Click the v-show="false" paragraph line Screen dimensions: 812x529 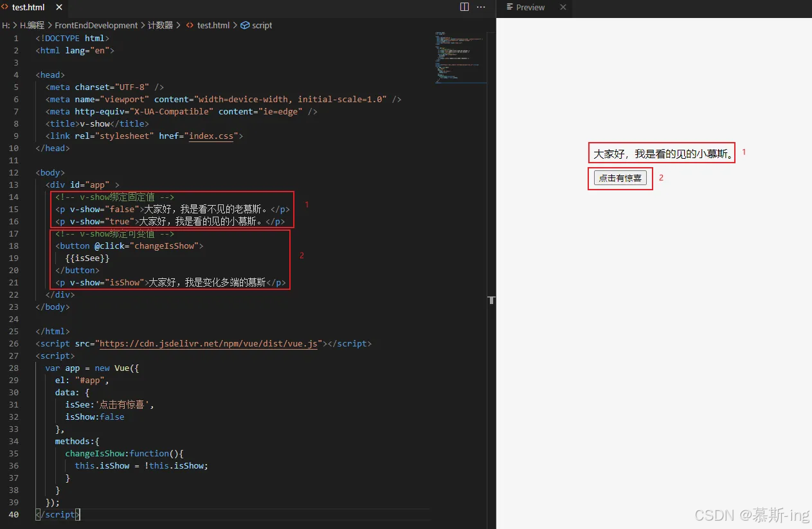tap(172, 210)
